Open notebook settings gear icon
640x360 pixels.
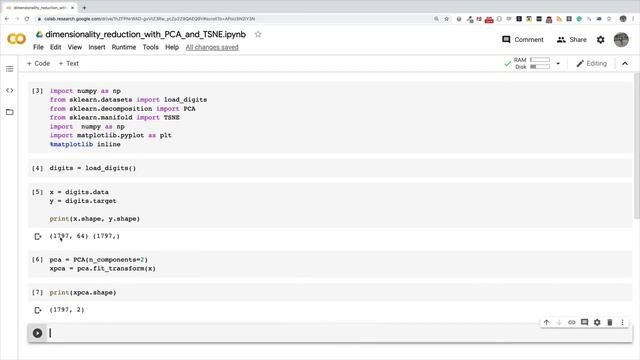600,40
